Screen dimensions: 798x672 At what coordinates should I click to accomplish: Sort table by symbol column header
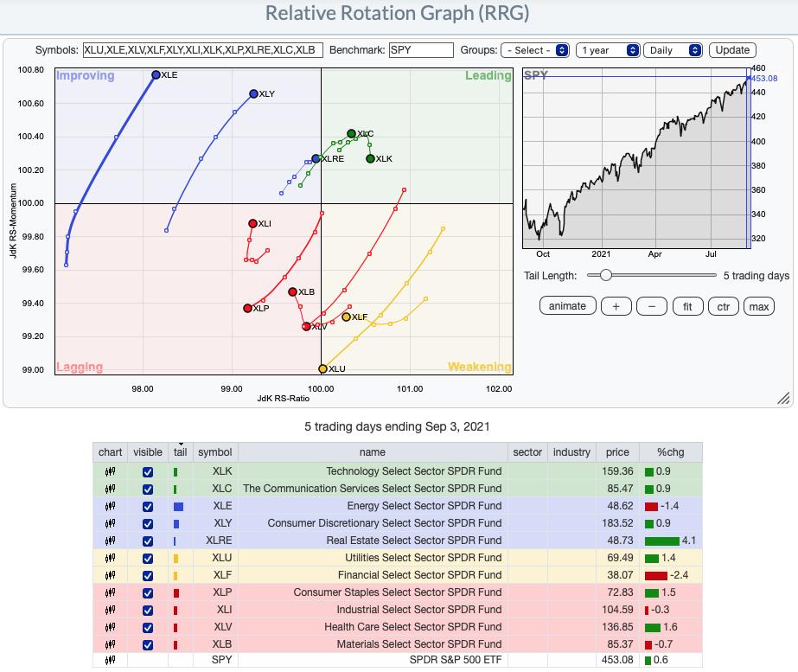click(214, 452)
